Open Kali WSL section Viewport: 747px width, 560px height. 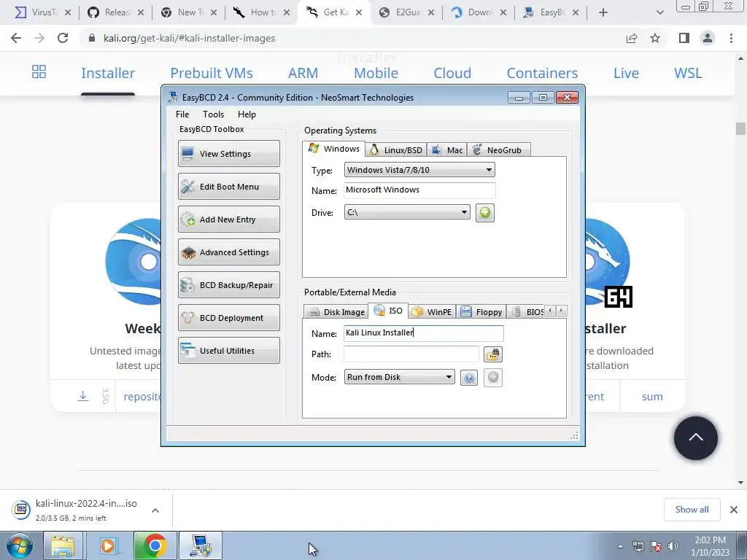(x=688, y=73)
